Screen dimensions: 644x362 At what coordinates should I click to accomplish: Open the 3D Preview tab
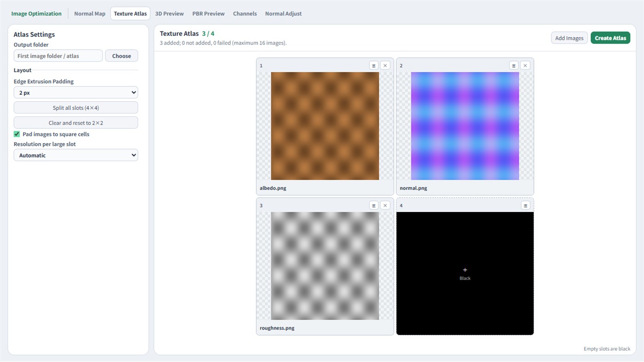tap(169, 13)
